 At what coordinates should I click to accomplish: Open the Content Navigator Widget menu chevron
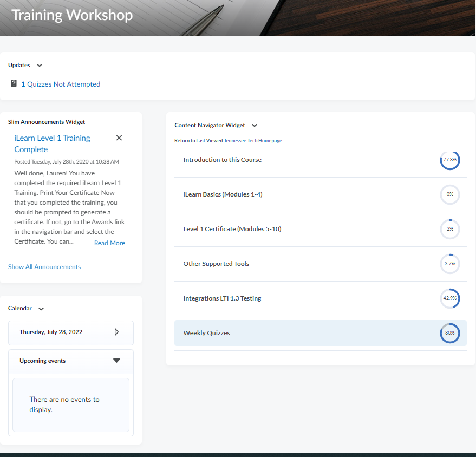click(255, 126)
